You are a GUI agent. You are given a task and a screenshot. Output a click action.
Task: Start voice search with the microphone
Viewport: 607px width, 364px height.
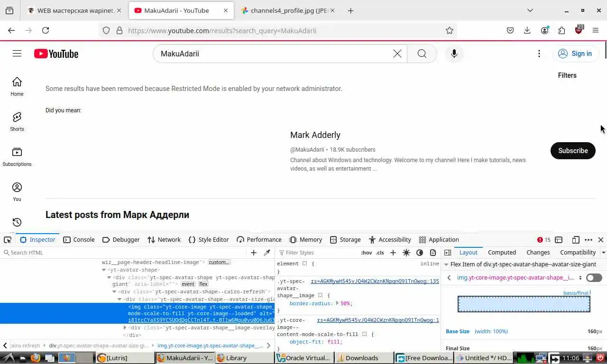(x=454, y=54)
